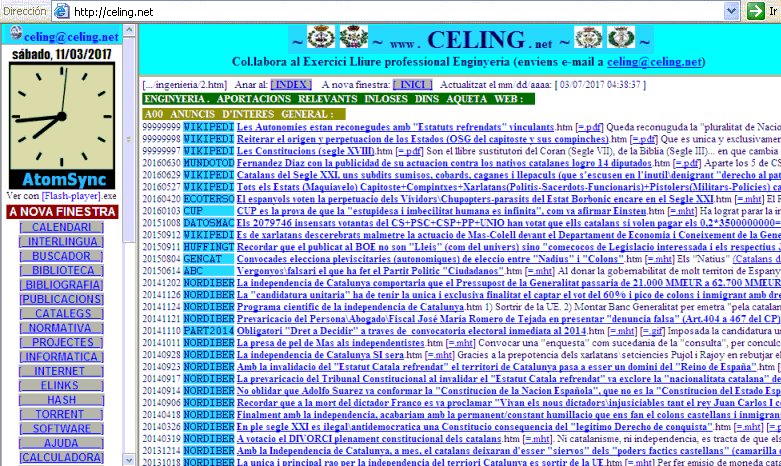The height and width of the screenshot is (466, 781).
Task: Click the A NOVA FINESTRA heading
Action: tap(62, 212)
